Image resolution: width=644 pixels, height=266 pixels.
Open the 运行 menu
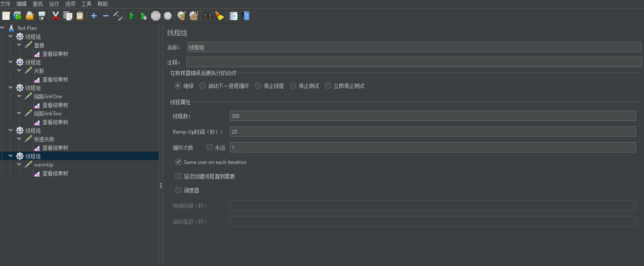pyautogui.click(x=54, y=4)
